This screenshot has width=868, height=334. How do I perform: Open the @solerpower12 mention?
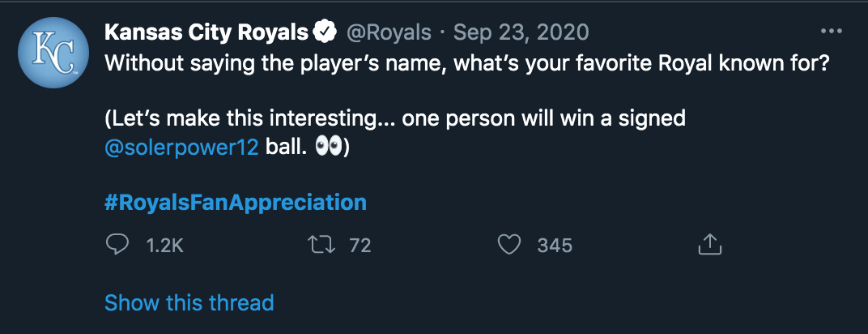[x=181, y=151]
